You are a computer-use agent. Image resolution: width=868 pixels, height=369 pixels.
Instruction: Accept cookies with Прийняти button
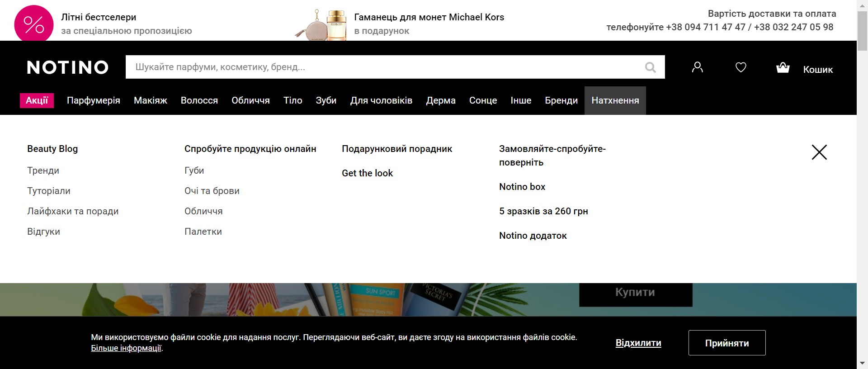point(726,343)
